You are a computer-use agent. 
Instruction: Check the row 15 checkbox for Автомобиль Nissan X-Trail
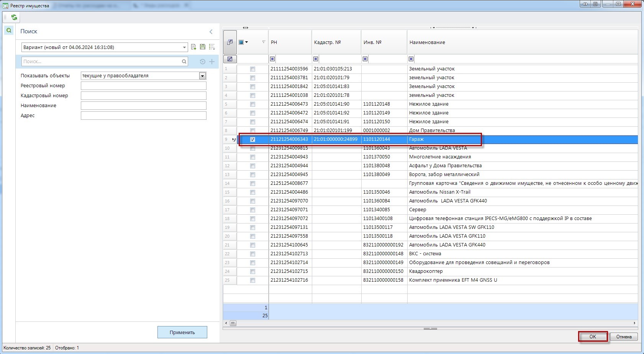tap(252, 192)
